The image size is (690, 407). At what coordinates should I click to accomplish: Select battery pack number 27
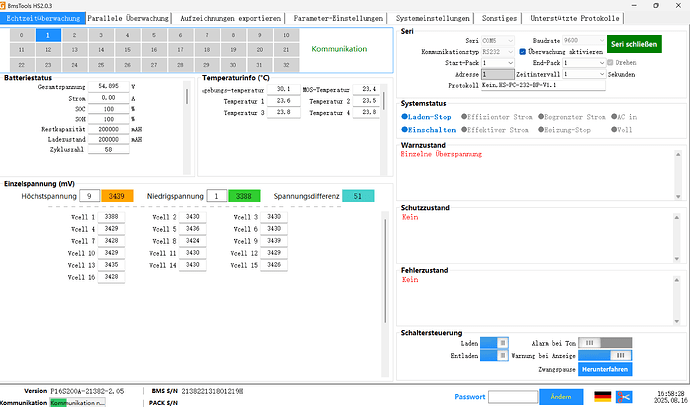[154, 65]
